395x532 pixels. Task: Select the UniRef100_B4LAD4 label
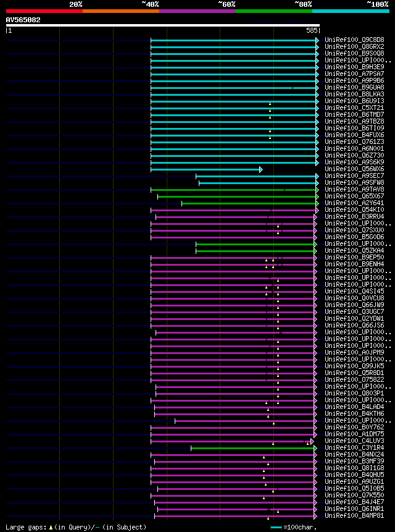coord(354,406)
